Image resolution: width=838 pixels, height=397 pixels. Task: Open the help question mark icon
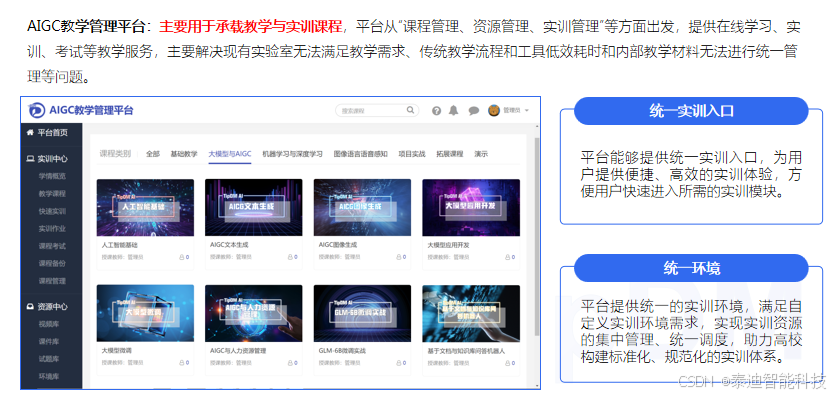coord(437,111)
